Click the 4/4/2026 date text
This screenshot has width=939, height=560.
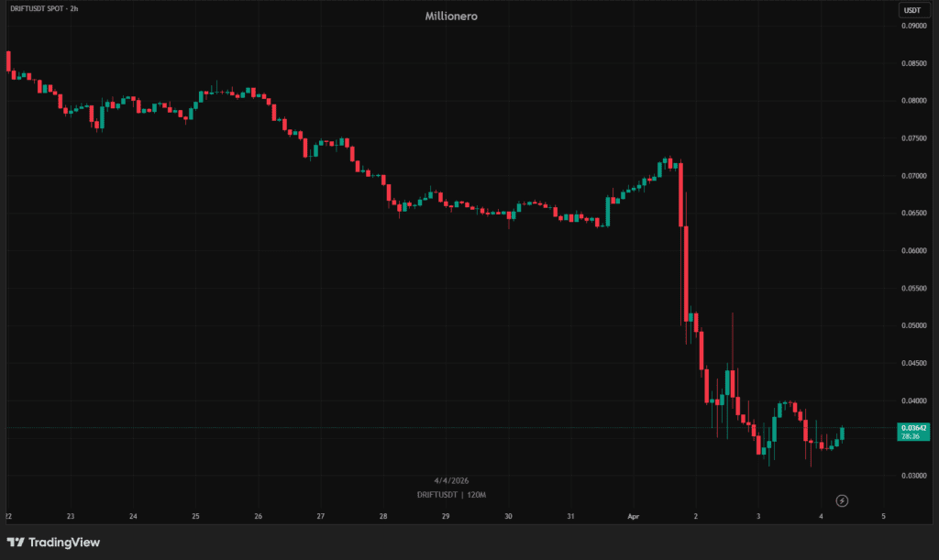click(x=451, y=480)
